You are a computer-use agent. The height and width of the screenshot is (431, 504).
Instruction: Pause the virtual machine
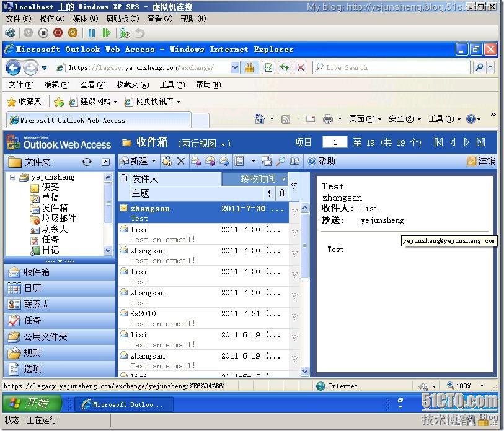coord(92,33)
